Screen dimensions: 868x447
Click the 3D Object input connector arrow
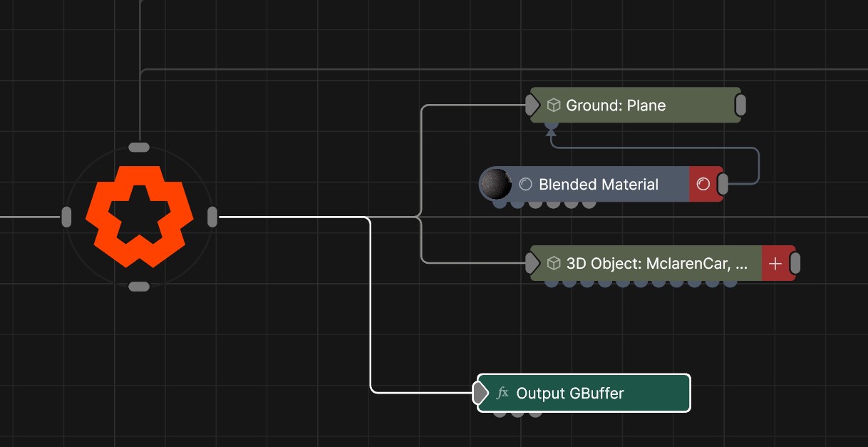pyautogui.click(x=532, y=264)
